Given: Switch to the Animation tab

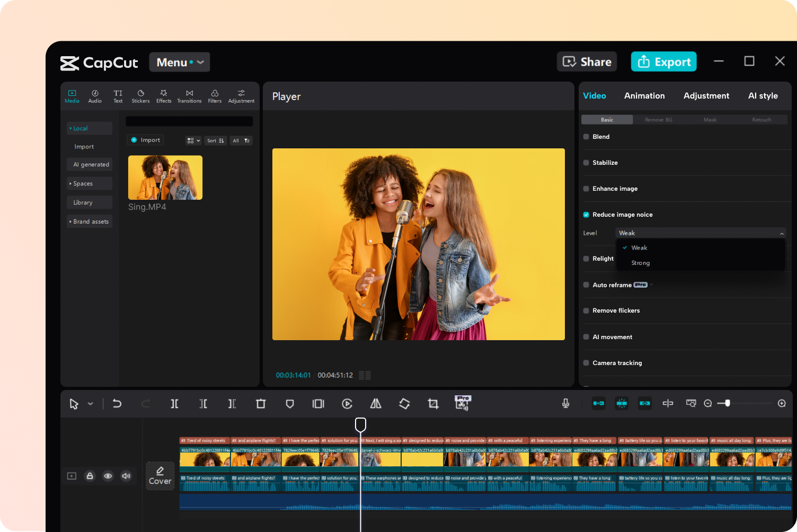Looking at the screenshot, I should (x=644, y=96).
